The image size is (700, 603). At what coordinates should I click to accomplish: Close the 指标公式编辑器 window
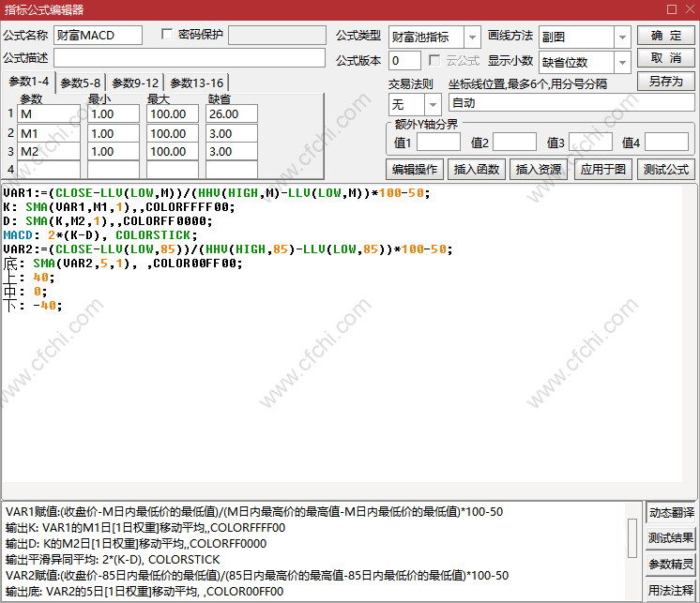687,9
